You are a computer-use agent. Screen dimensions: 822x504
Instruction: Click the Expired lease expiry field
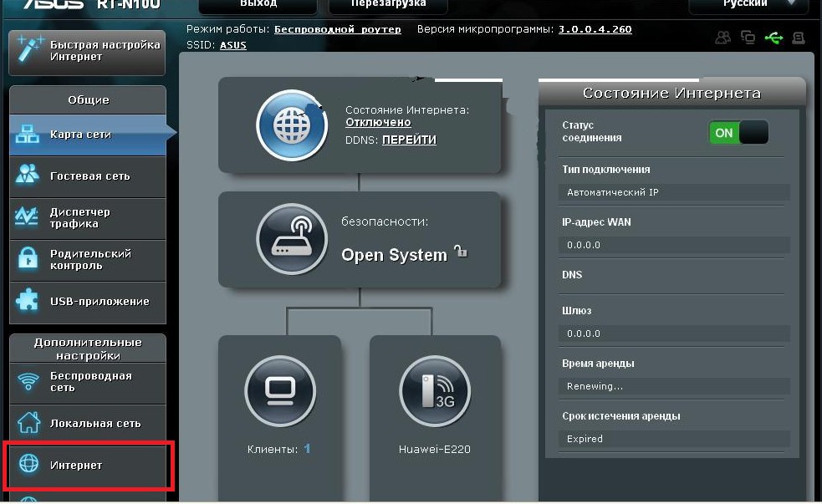(674, 439)
